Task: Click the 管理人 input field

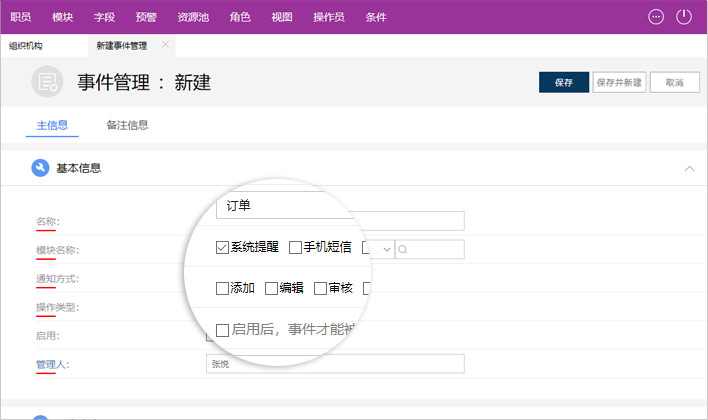Action: point(334,364)
